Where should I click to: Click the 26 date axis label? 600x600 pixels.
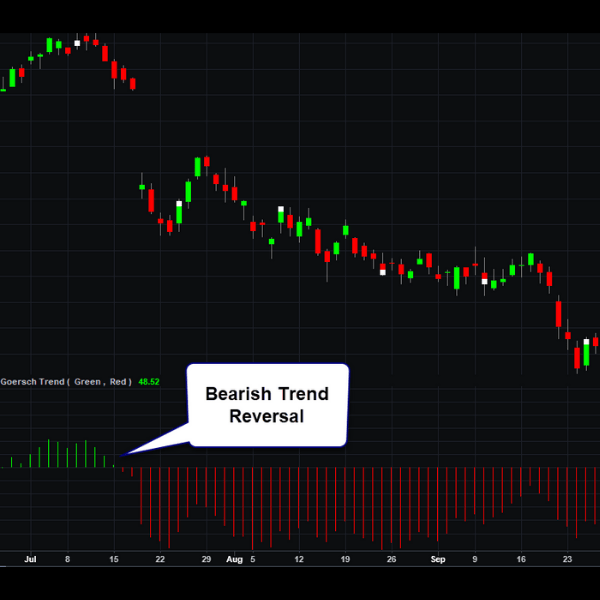coord(391,559)
